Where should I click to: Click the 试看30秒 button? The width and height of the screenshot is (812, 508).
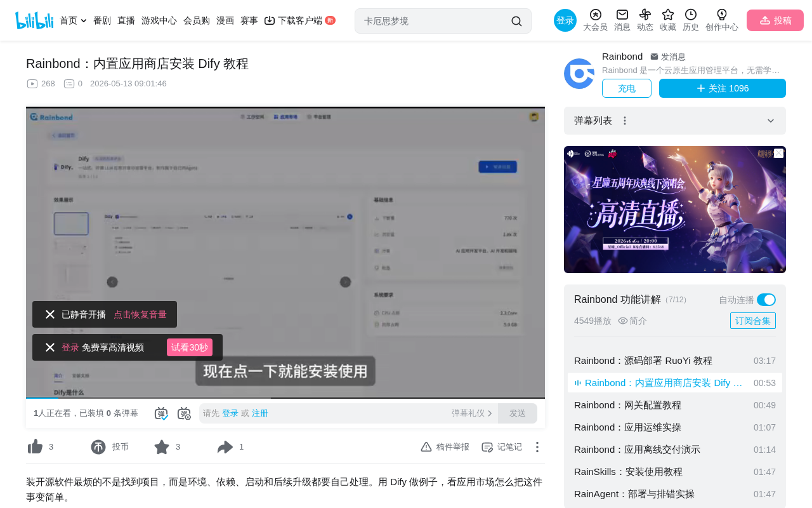190,347
